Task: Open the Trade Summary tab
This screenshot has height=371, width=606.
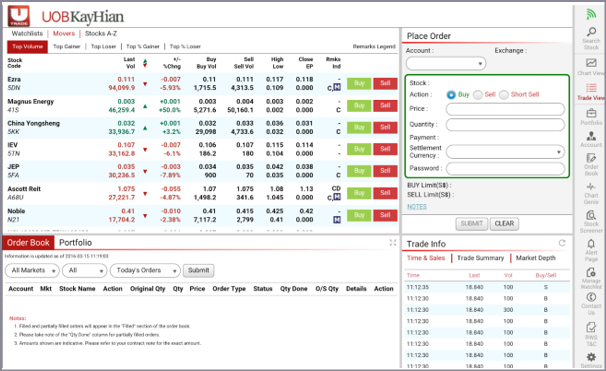Action: [x=480, y=258]
